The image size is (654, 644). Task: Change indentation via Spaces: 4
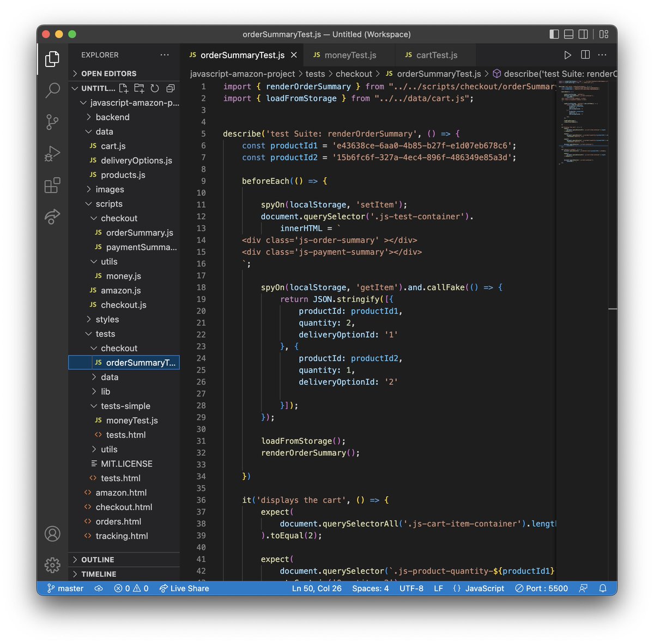click(x=371, y=588)
